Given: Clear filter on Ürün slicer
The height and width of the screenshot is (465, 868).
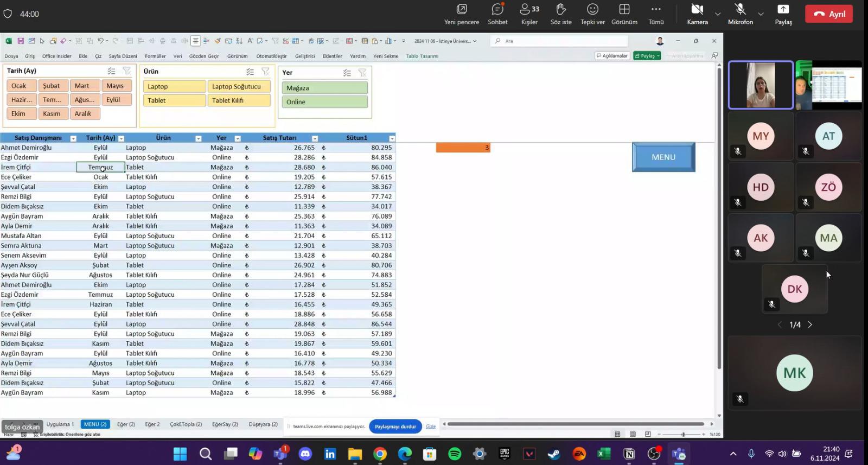Looking at the screenshot, I should [x=266, y=72].
